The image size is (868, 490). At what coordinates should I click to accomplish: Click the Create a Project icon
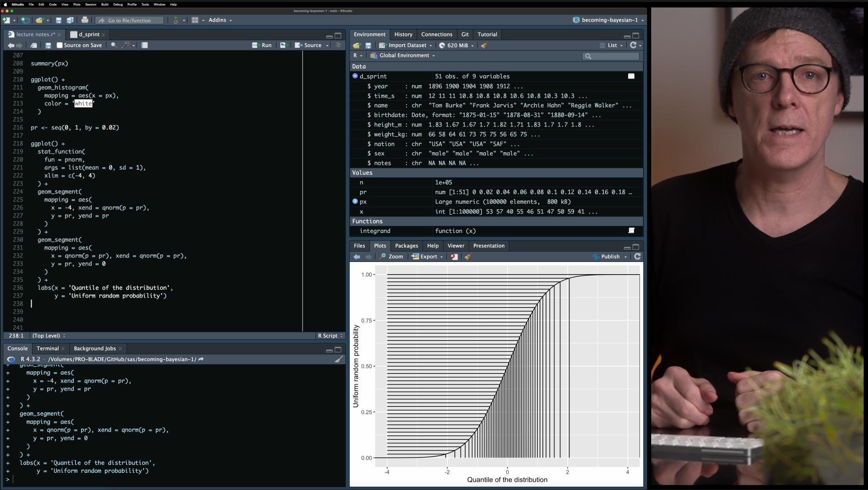tap(25, 20)
